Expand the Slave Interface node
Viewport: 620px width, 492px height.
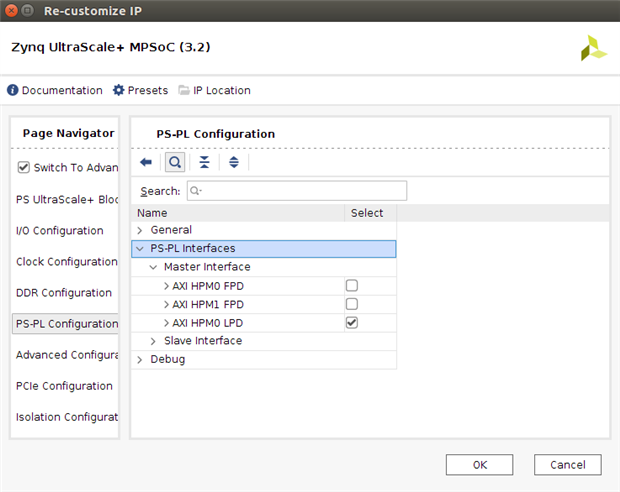point(154,341)
